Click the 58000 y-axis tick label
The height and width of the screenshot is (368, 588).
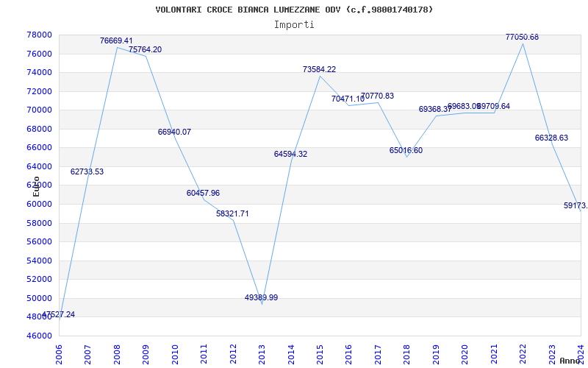point(39,223)
